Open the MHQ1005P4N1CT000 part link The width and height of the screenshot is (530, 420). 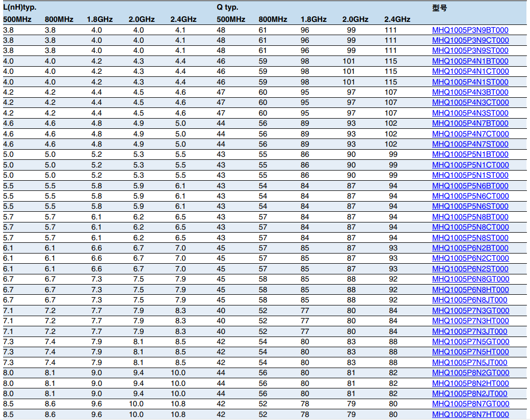[x=470, y=71]
